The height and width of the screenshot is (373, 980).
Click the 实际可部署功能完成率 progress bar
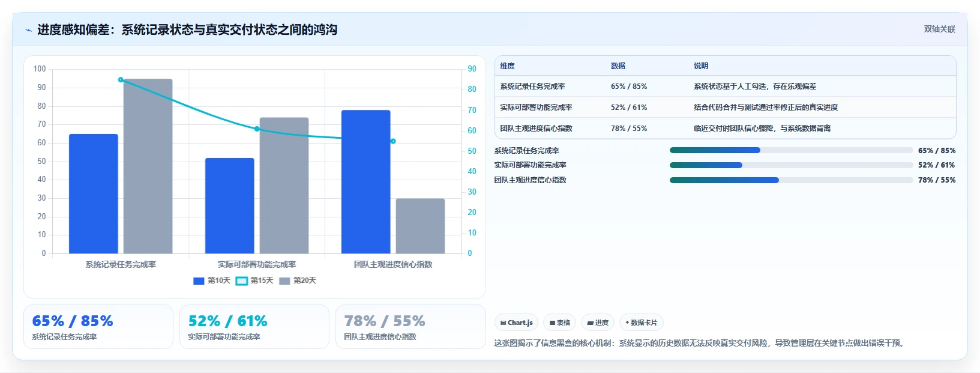tap(791, 165)
